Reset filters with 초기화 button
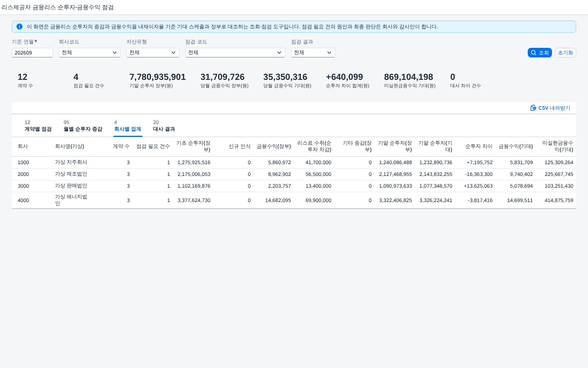The width and height of the screenshot is (588, 368). click(565, 53)
